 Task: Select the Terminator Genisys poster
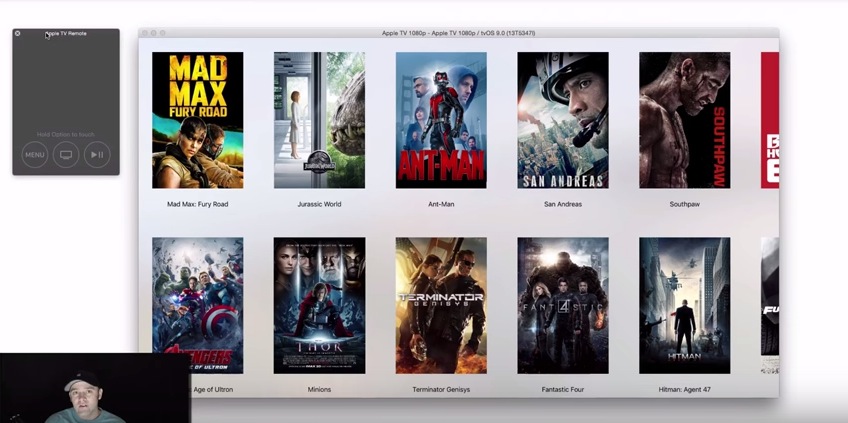[x=441, y=305]
